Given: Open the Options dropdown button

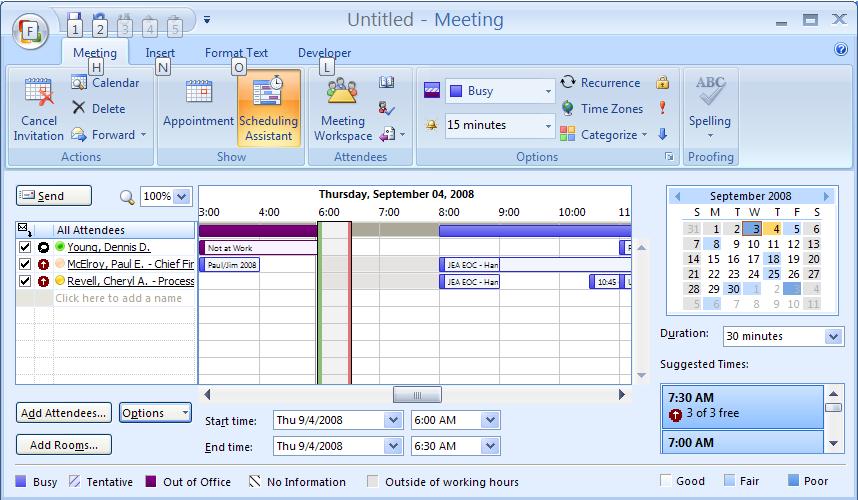Looking at the screenshot, I should (155, 412).
